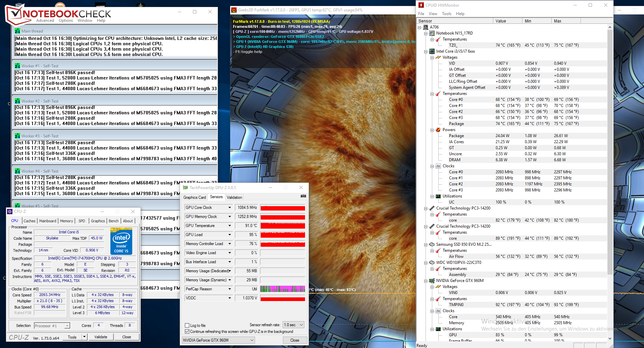Collapse the NVIDIA GeForce GTX 960M tree node
This screenshot has height=348, width=644.
pyautogui.click(x=426, y=281)
